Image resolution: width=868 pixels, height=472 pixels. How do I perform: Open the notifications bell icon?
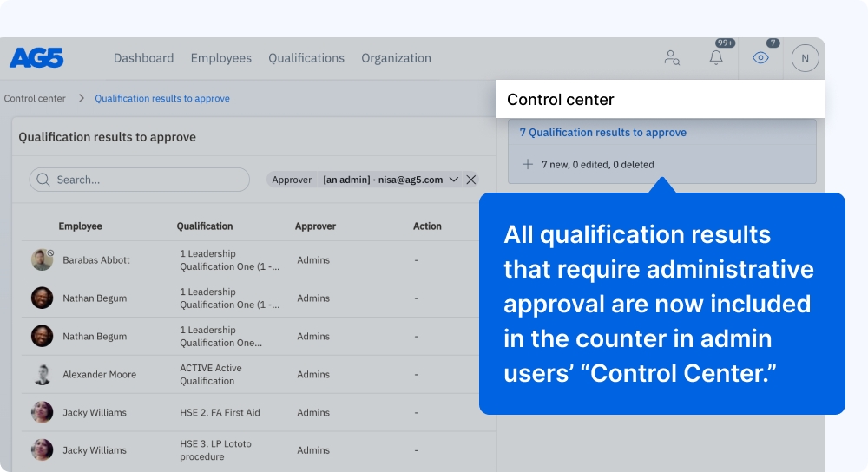[x=716, y=58]
